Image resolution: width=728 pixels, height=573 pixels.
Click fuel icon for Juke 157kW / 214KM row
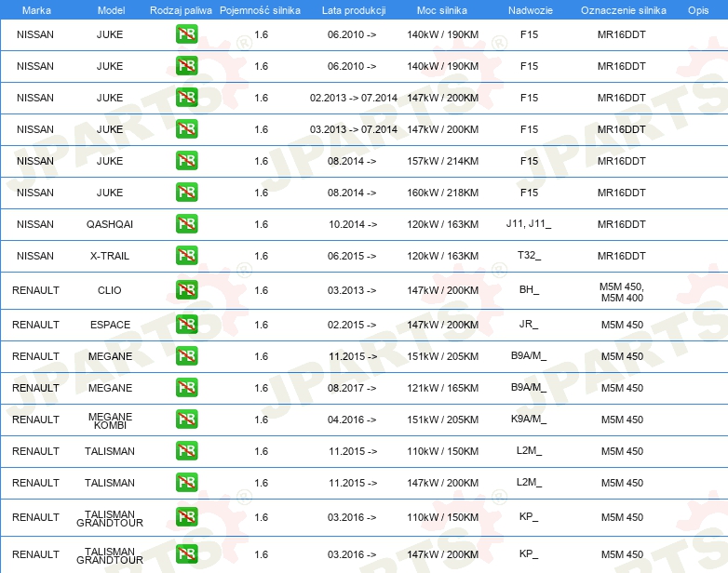point(186,160)
